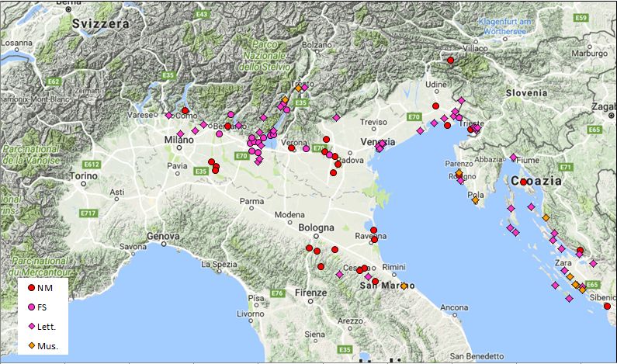Click the E35 shield near Trento
Screen dimensions: 617x364
tap(300, 102)
